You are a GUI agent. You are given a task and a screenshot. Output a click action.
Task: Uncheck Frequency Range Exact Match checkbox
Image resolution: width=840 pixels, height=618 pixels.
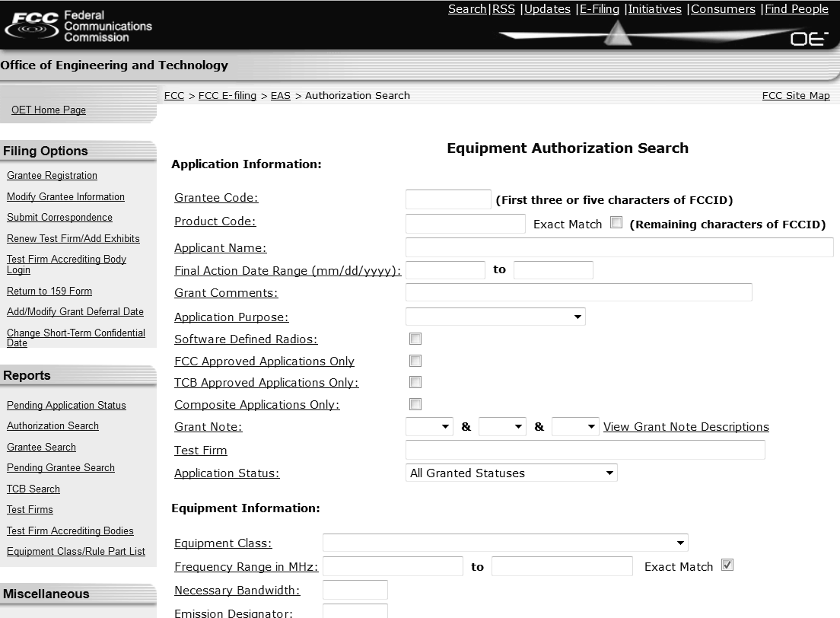click(727, 565)
